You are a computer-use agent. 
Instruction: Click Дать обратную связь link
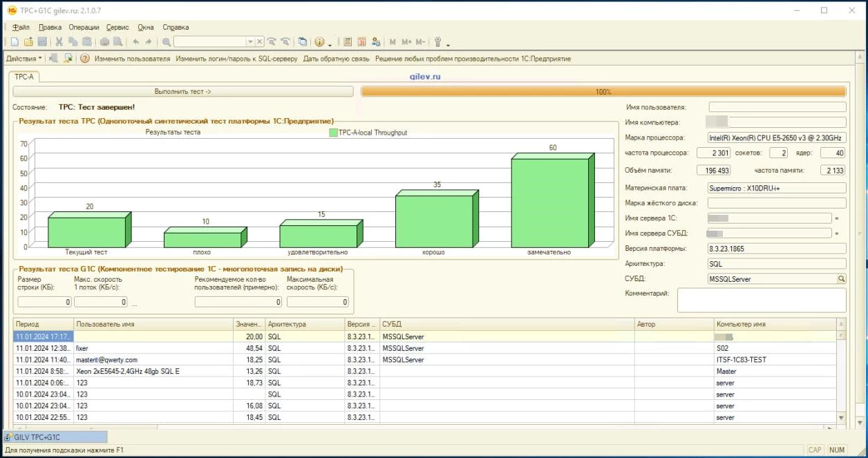(336, 59)
